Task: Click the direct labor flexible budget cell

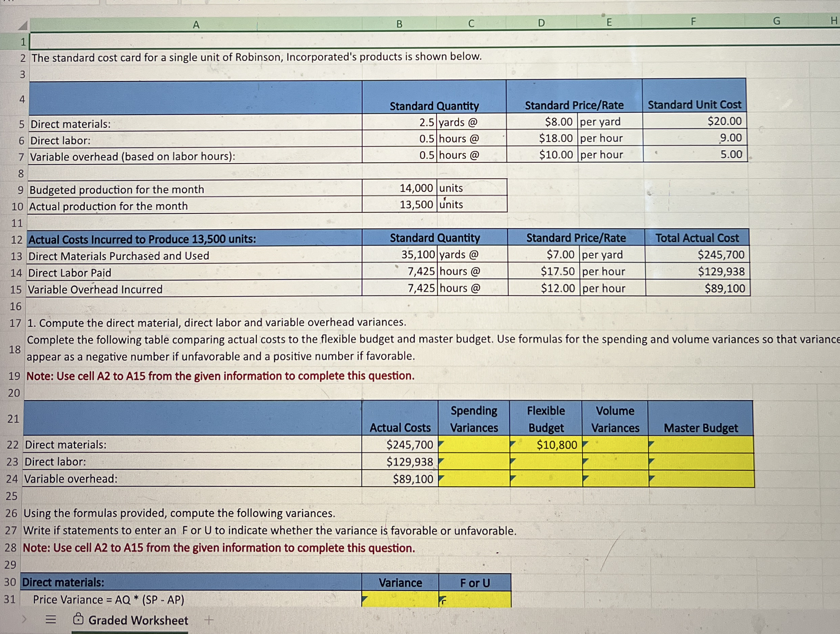Action: [x=546, y=462]
